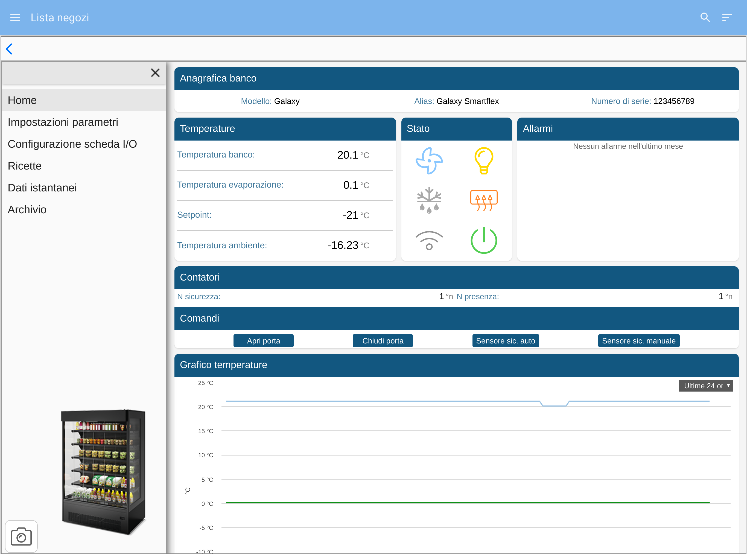Toggle the green power icon
This screenshot has height=560, width=747.
click(484, 240)
